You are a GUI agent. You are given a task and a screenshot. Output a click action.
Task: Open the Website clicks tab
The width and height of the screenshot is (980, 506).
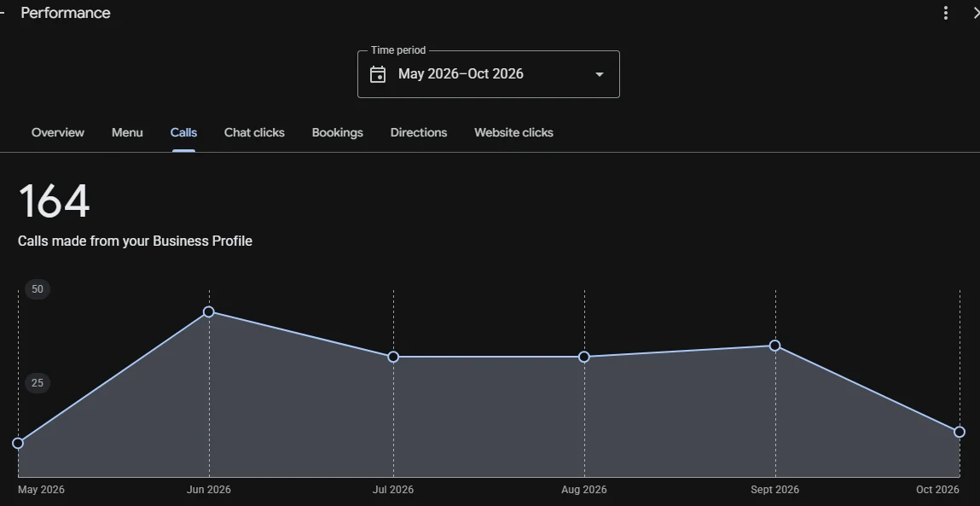513,132
